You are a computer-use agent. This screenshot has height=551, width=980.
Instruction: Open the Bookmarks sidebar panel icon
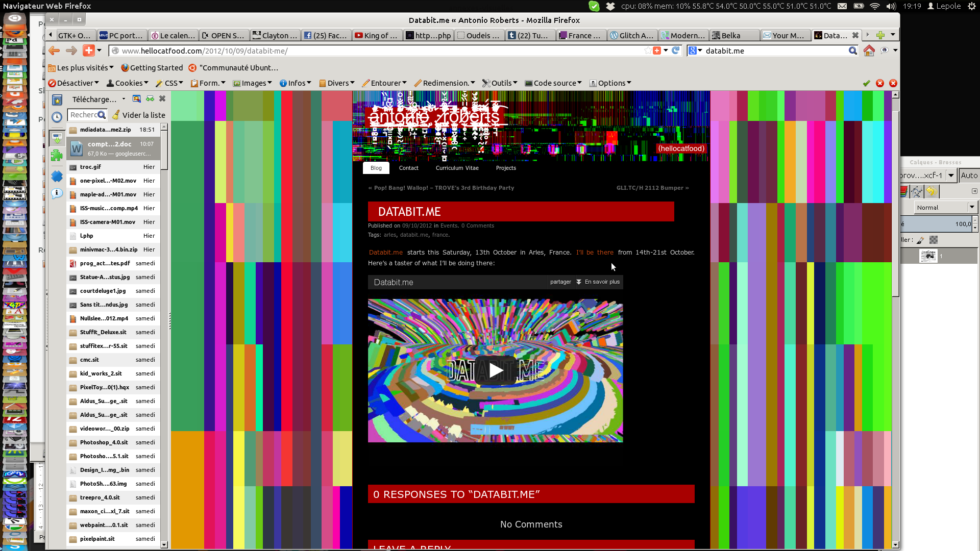point(57,101)
